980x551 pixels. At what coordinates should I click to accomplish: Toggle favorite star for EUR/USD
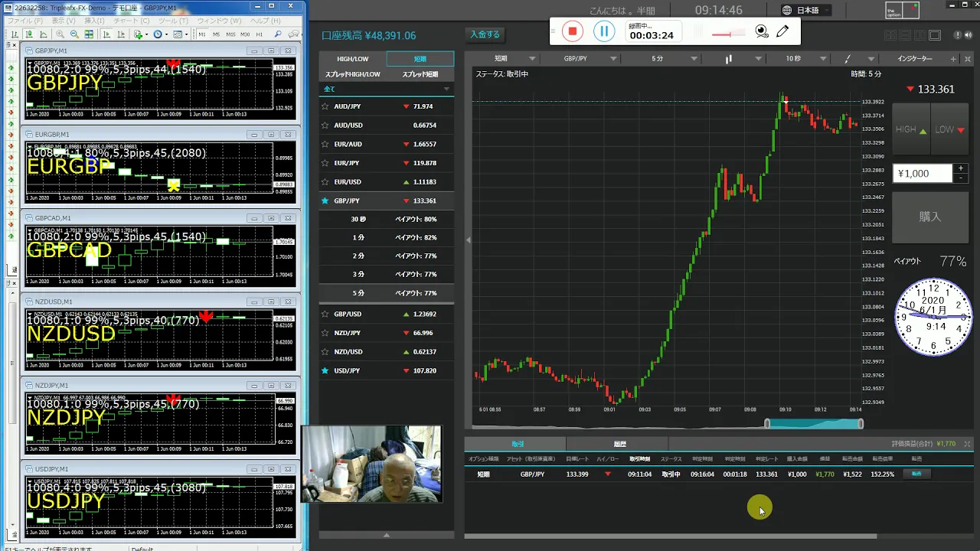click(x=325, y=182)
